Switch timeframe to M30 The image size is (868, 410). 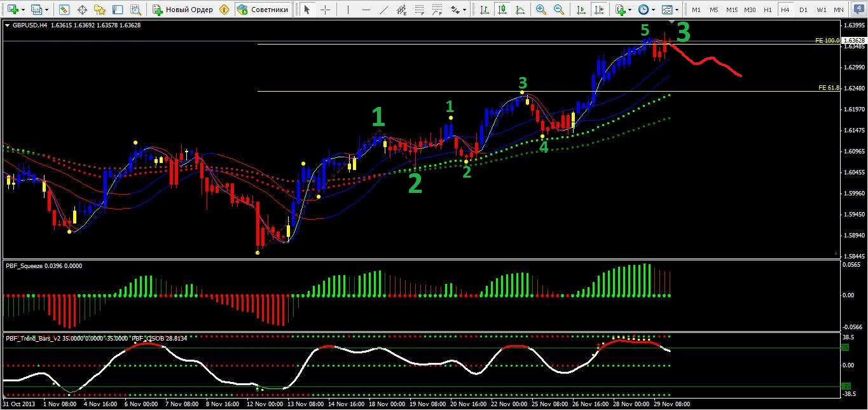tap(750, 10)
